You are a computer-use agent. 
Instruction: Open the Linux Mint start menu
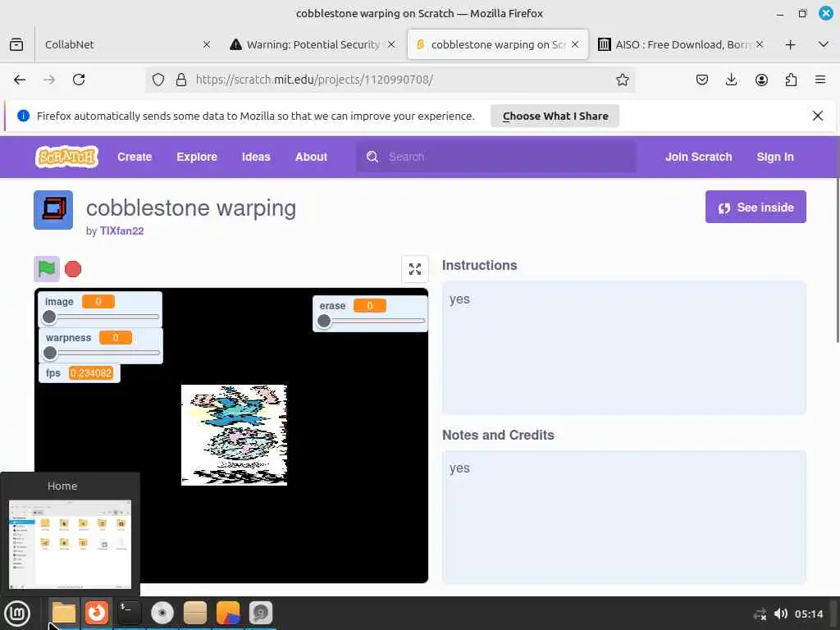point(18,614)
